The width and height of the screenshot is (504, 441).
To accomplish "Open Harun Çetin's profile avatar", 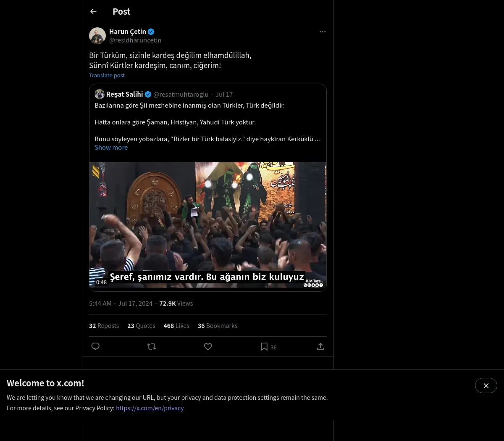I will [x=97, y=36].
